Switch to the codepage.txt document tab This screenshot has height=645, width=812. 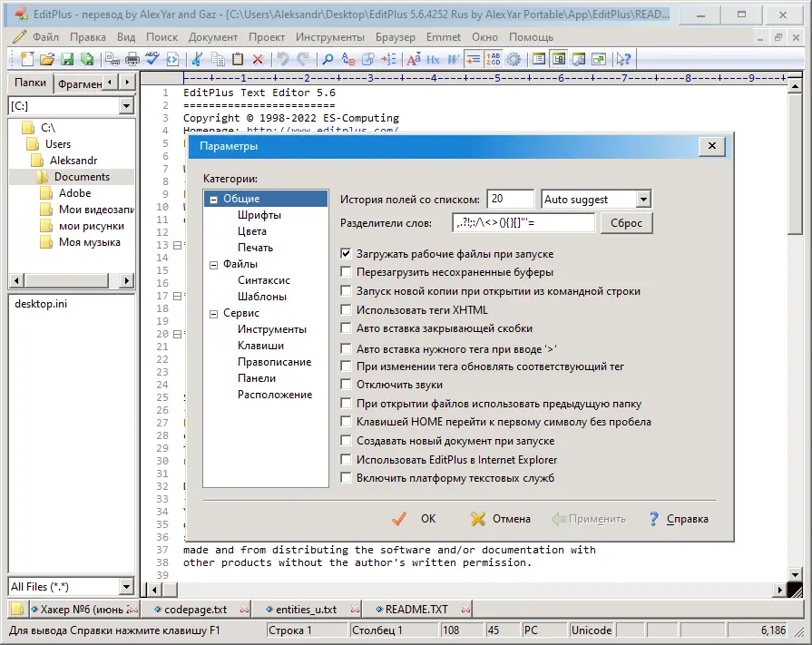click(195, 610)
